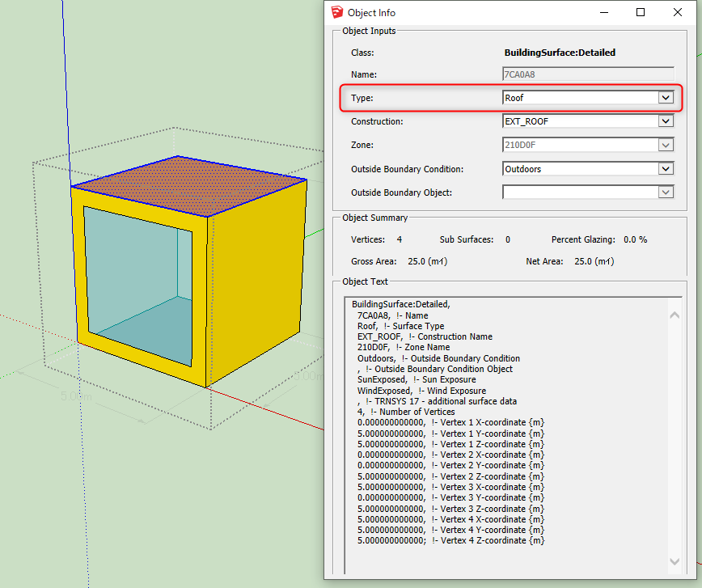Click the 'Vertex 4 Z-coordinate {m}' line
Image resolution: width=702 pixels, height=588 pixels.
(450, 540)
